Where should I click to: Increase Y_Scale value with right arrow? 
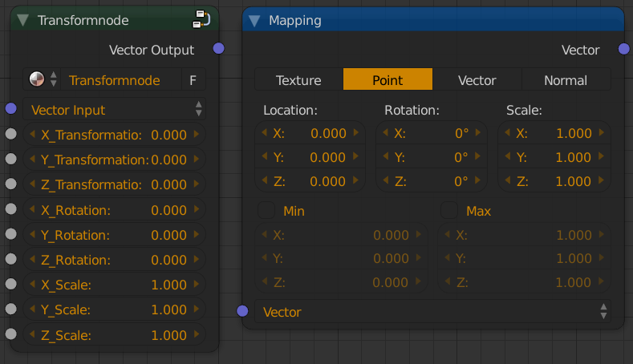click(197, 309)
